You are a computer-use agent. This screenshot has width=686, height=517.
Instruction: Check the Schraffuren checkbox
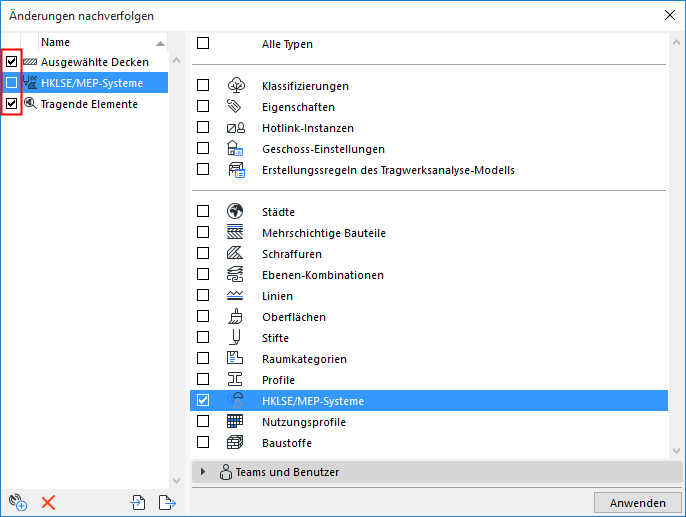203,253
